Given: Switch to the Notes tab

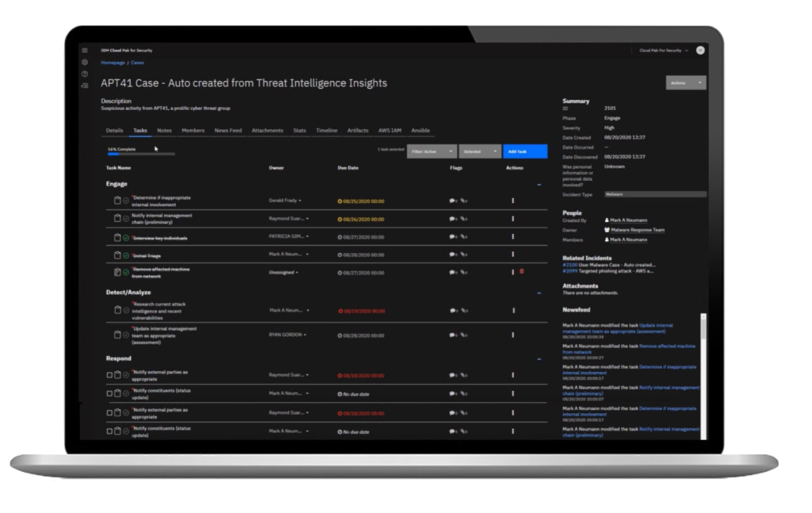Looking at the screenshot, I should (x=164, y=131).
